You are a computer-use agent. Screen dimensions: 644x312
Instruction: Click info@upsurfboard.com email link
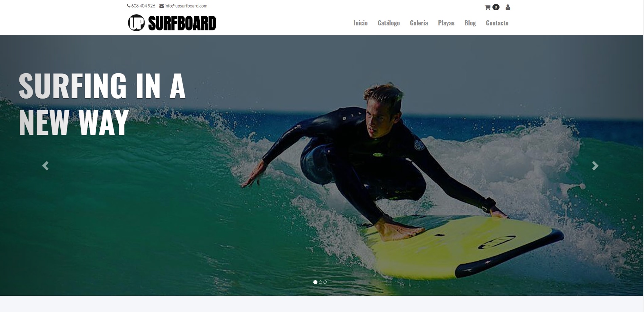point(186,6)
